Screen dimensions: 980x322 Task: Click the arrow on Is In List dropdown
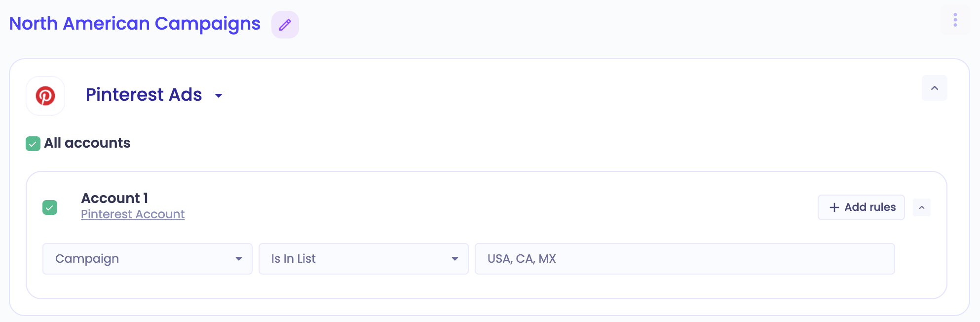pos(455,259)
